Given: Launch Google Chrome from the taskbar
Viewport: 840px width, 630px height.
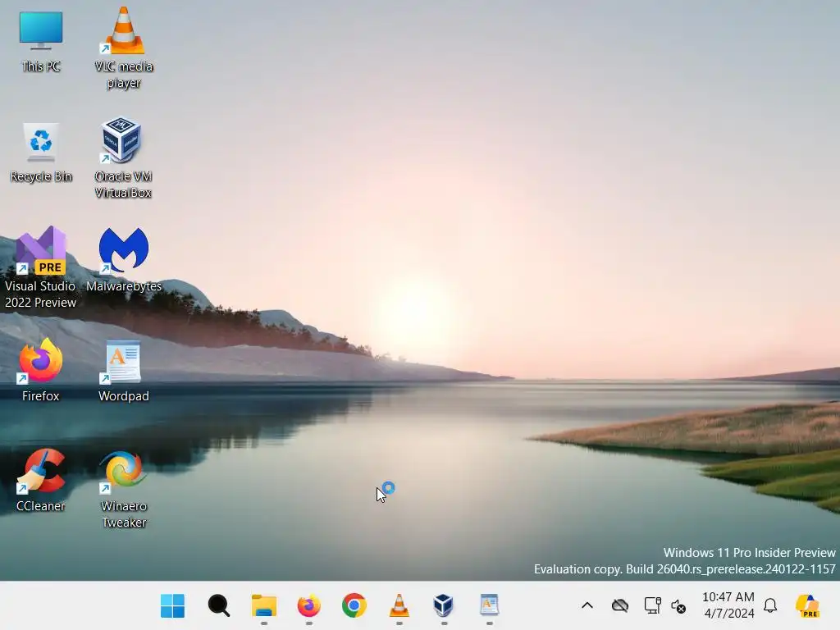Looking at the screenshot, I should (x=354, y=606).
